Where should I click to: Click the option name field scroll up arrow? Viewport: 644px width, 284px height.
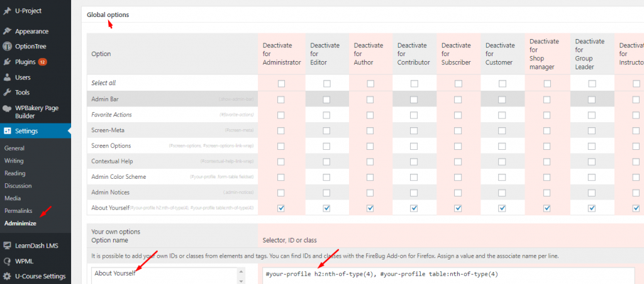[x=241, y=272]
